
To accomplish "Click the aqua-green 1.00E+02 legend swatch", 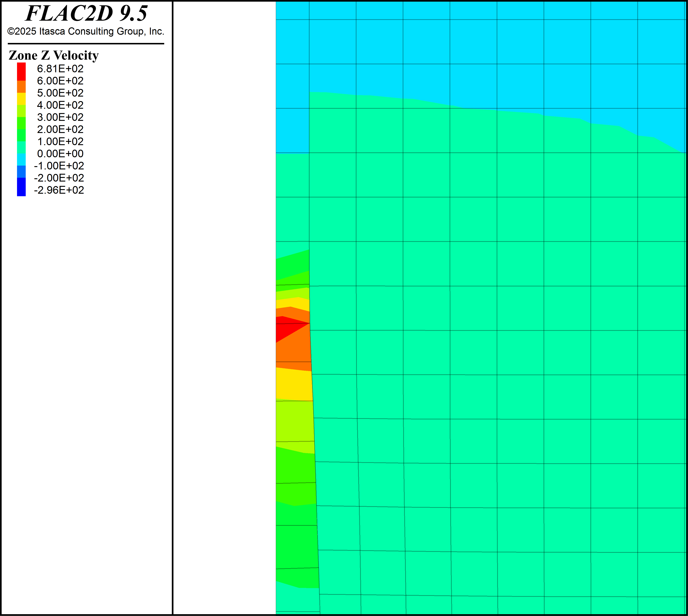I will [21, 148].
